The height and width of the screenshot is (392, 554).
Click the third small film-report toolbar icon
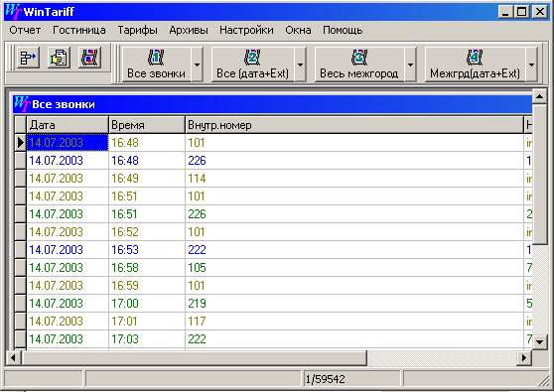[89, 58]
